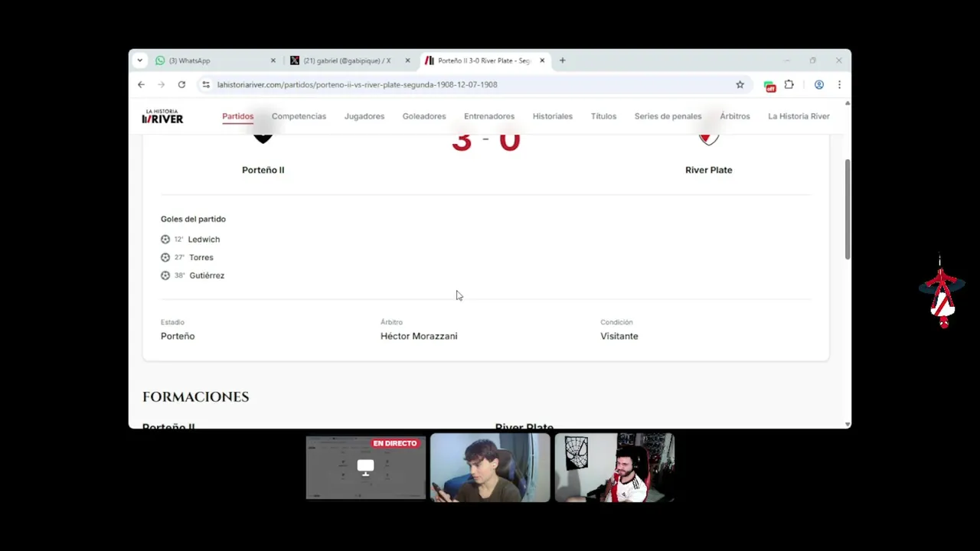Screen dimensions: 980x551
Task: Click the Spider-Man figure overlay icon
Action: pyautogui.click(x=942, y=292)
